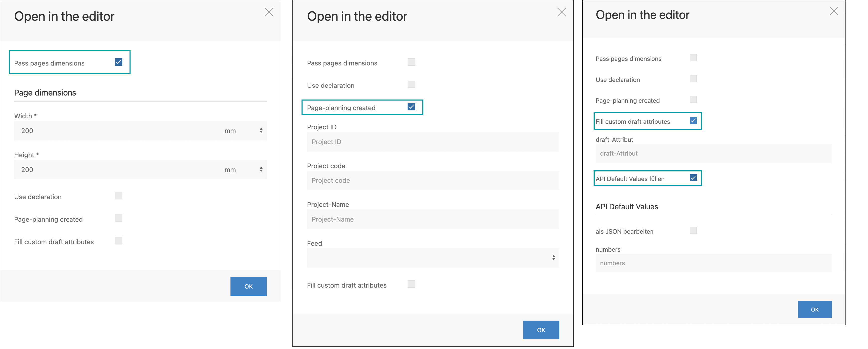The width and height of the screenshot is (868, 349).
Task: Click the draft-Attribut text field
Action: [x=713, y=153]
